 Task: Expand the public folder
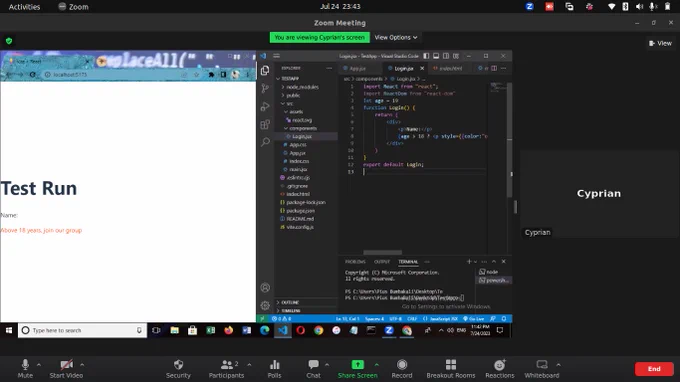pyautogui.click(x=293, y=95)
